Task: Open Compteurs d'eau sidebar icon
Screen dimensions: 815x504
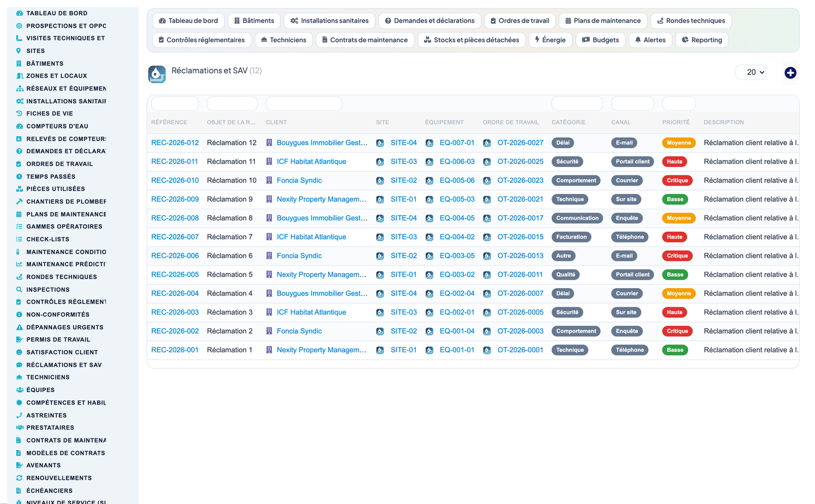Action: tap(19, 126)
